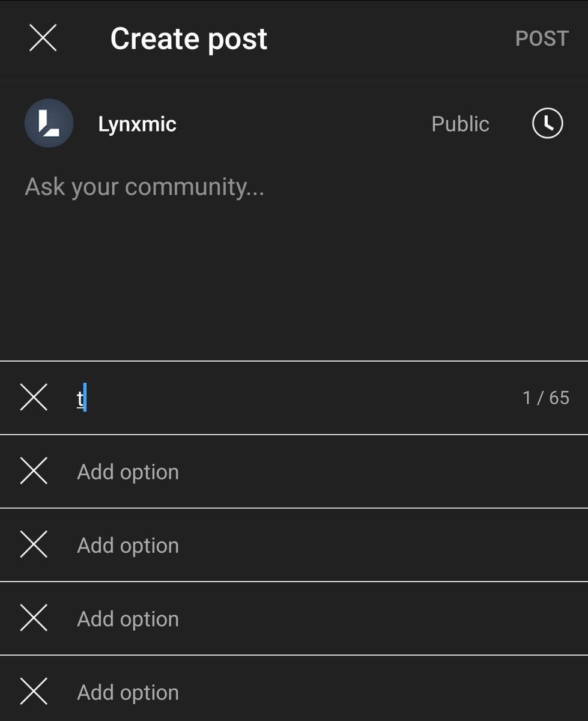Screen dimensions: 588x721
Task: Close the Create post screen
Action: (x=43, y=38)
